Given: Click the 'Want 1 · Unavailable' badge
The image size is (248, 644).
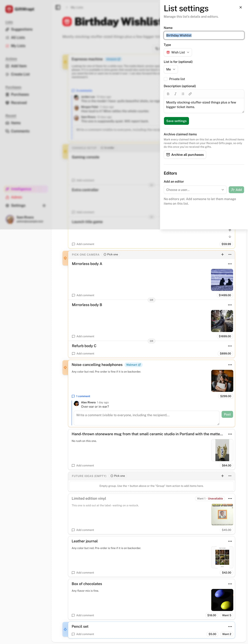Looking at the screenshot, I should pyautogui.click(x=210, y=499).
